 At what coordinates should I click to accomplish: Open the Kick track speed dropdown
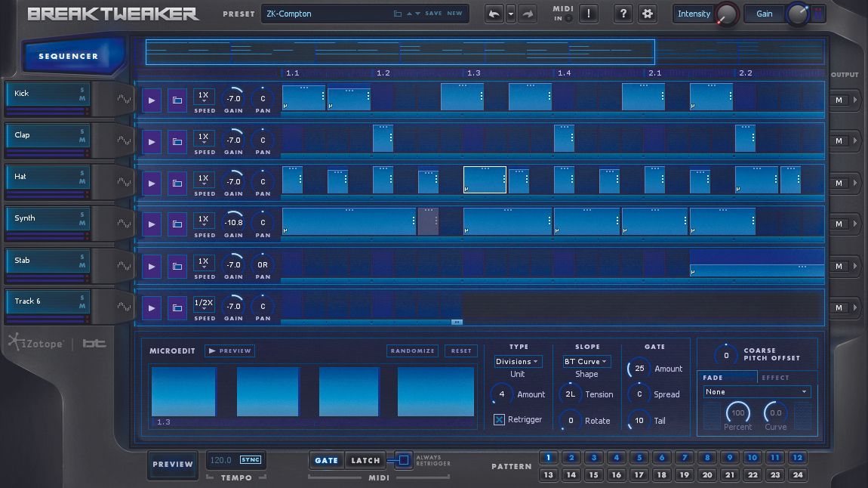point(204,97)
